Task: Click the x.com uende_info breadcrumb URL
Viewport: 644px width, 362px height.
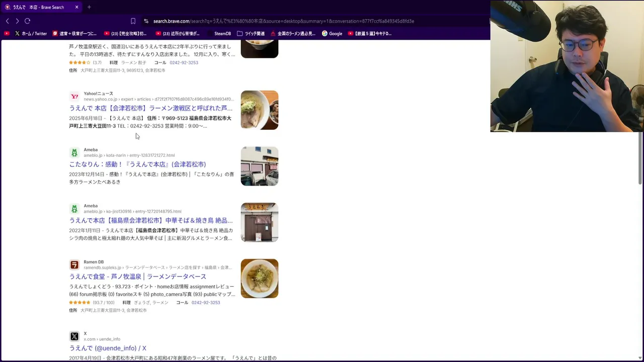Action: (x=102, y=339)
